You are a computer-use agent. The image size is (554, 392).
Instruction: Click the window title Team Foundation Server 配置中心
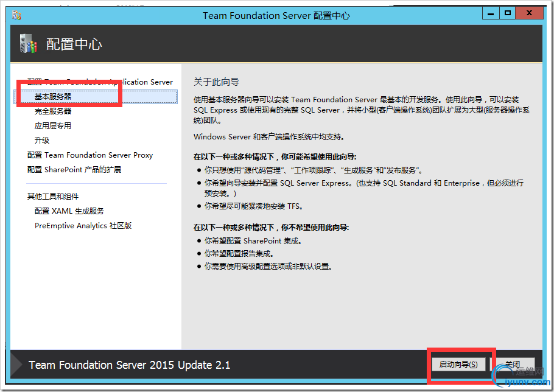tap(276, 16)
